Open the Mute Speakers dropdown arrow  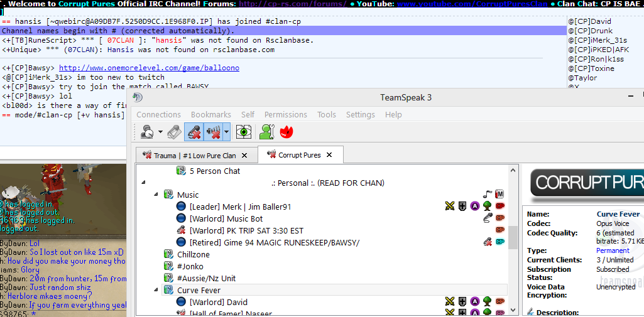pos(226,132)
